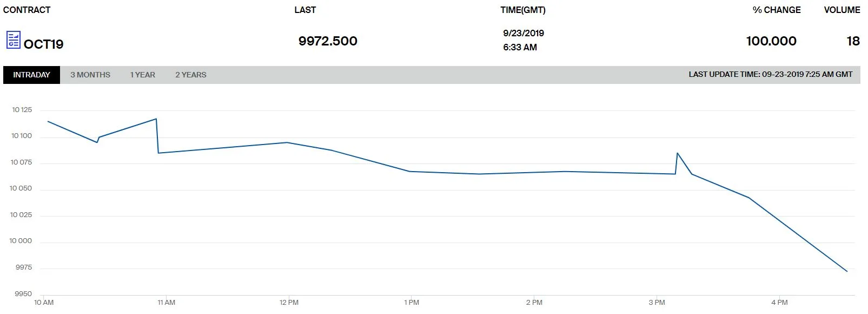Screen dimensions: 868x314
Task: Click the VOLUME column header
Action: pyautogui.click(x=842, y=10)
